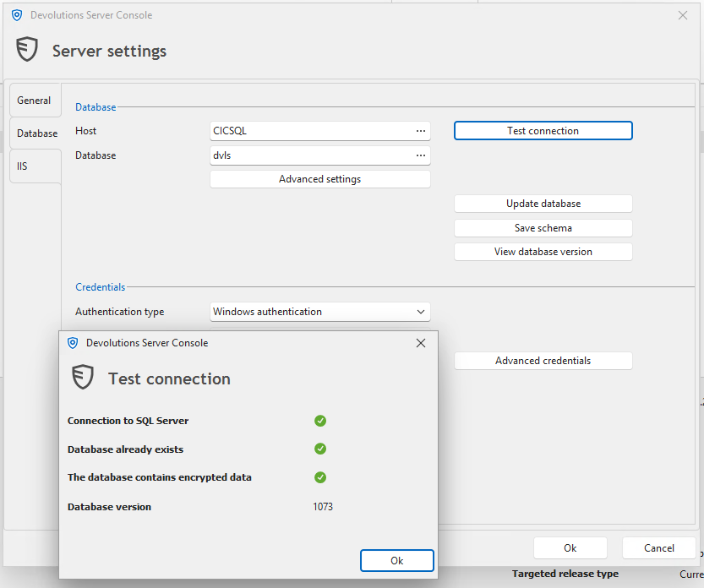This screenshot has width=704, height=588.
Task: Open Advanced credentials
Action: tap(543, 361)
